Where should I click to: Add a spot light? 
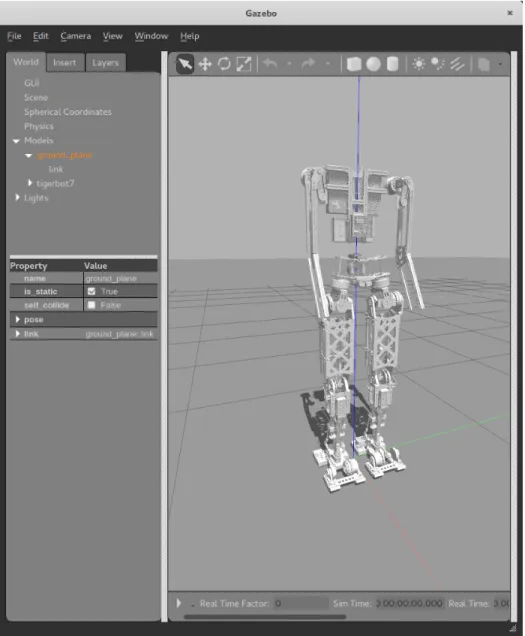(438, 64)
